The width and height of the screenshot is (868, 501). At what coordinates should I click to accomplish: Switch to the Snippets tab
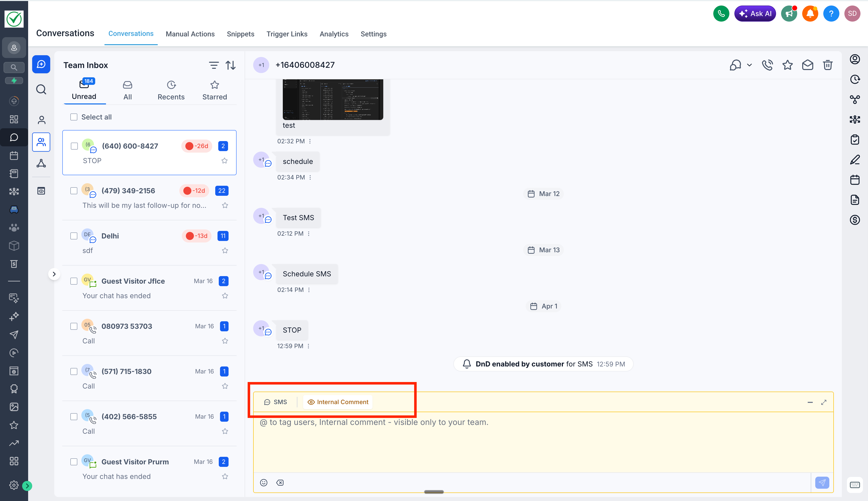pos(240,34)
